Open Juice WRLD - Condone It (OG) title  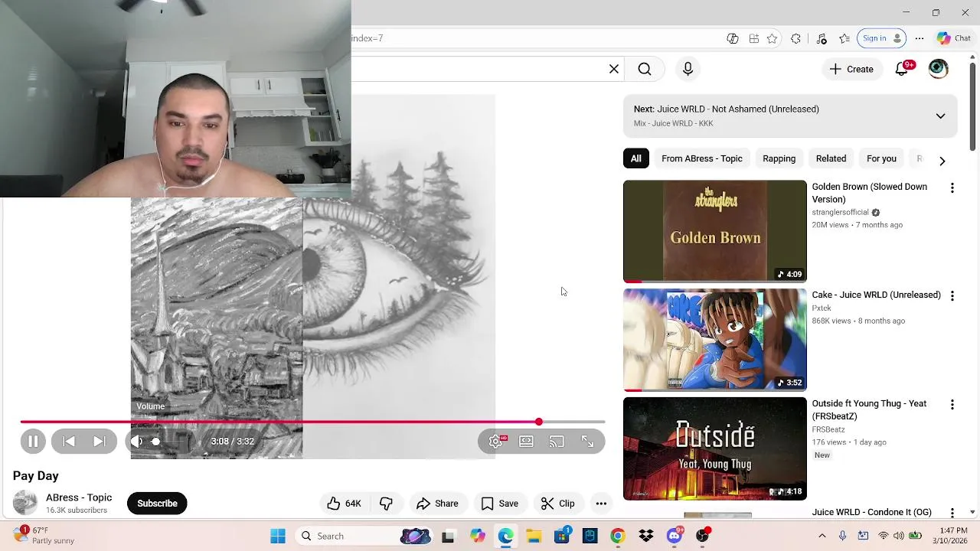click(871, 513)
